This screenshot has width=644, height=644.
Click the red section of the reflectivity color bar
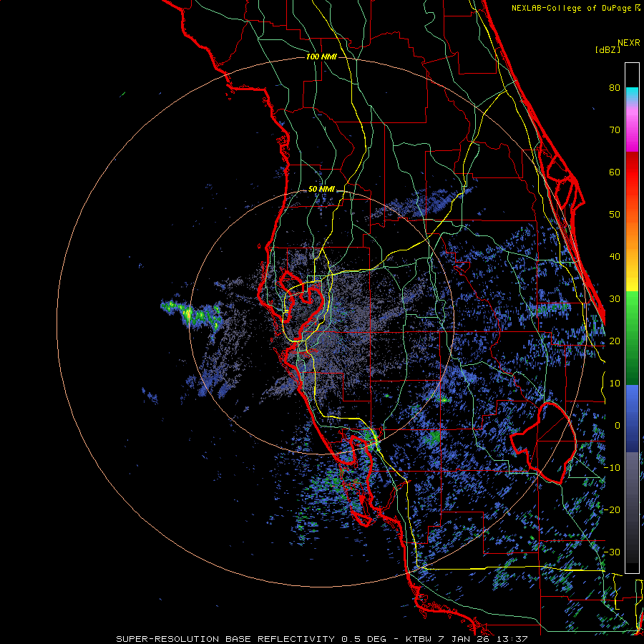click(632, 172)
